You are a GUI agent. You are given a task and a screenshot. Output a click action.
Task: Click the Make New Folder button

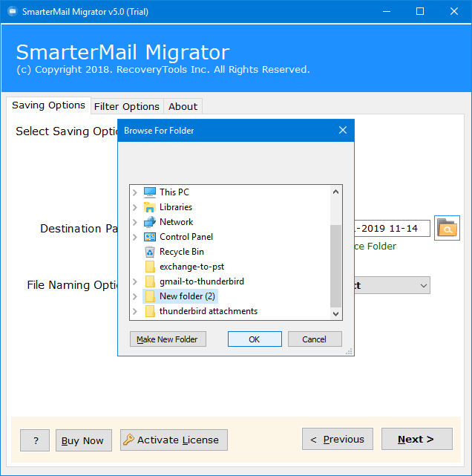pos(168,339)
